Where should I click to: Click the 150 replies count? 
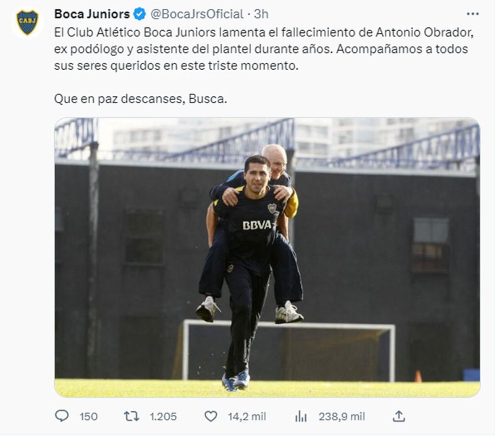point(88,417)
